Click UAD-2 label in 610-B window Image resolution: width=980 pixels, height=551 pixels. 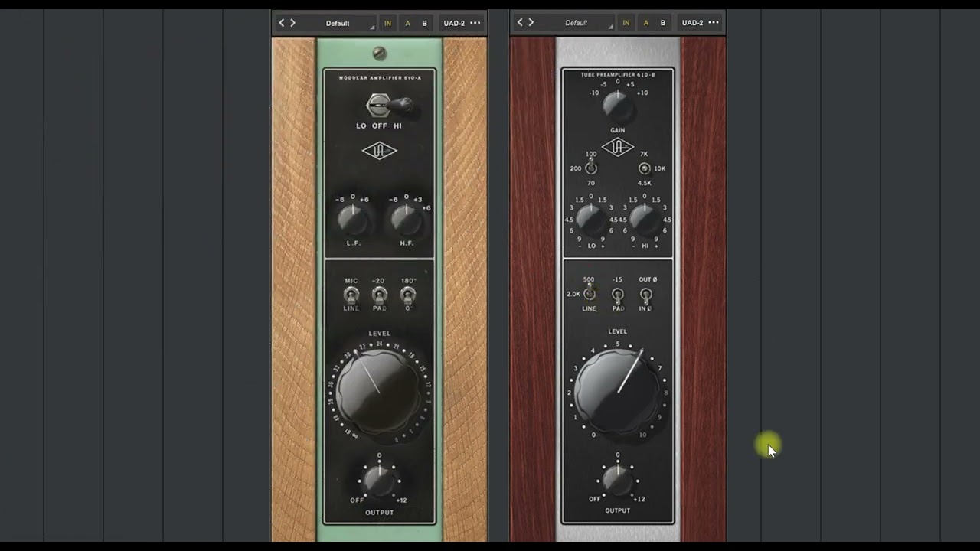tap(692, 23)
